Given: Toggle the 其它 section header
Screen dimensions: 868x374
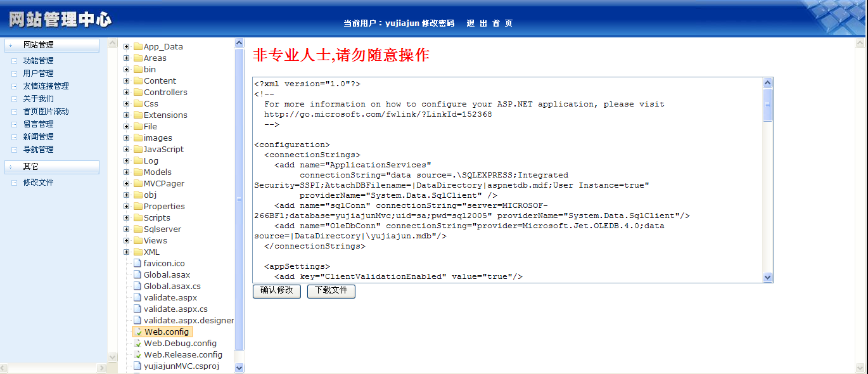Looking at the screenshot, I should [x=52, y=167].
